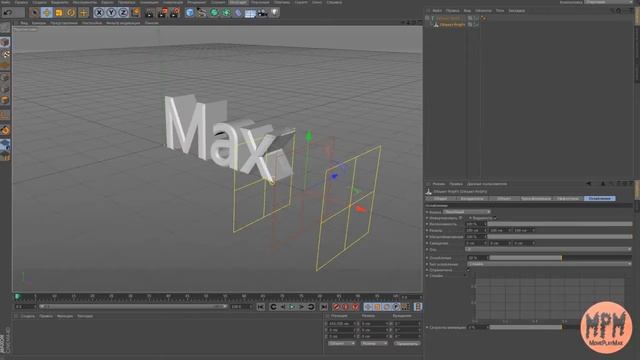Toggle enable checkmark of top object
This screenshot has height=360, width=640.
click(476, 18)
